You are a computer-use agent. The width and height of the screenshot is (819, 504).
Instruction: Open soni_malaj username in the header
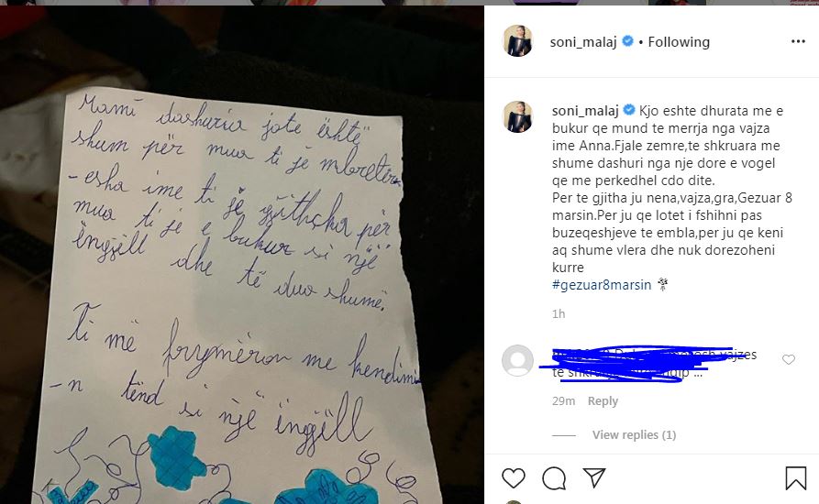(583, 42)
